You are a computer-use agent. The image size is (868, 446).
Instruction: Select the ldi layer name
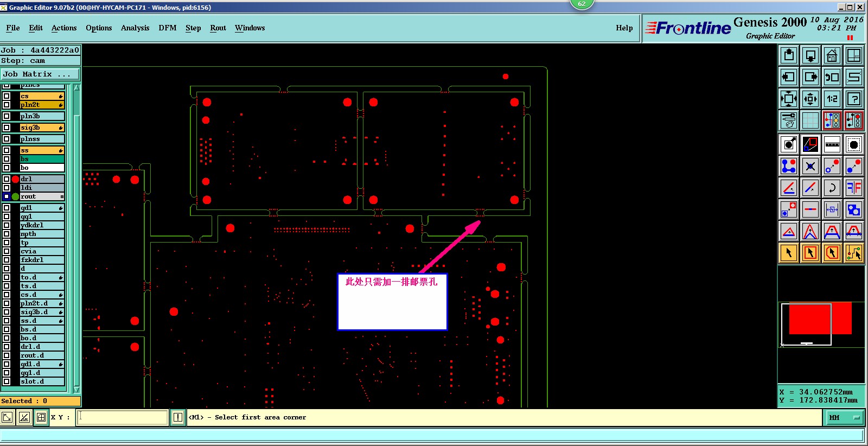(42, 188)
